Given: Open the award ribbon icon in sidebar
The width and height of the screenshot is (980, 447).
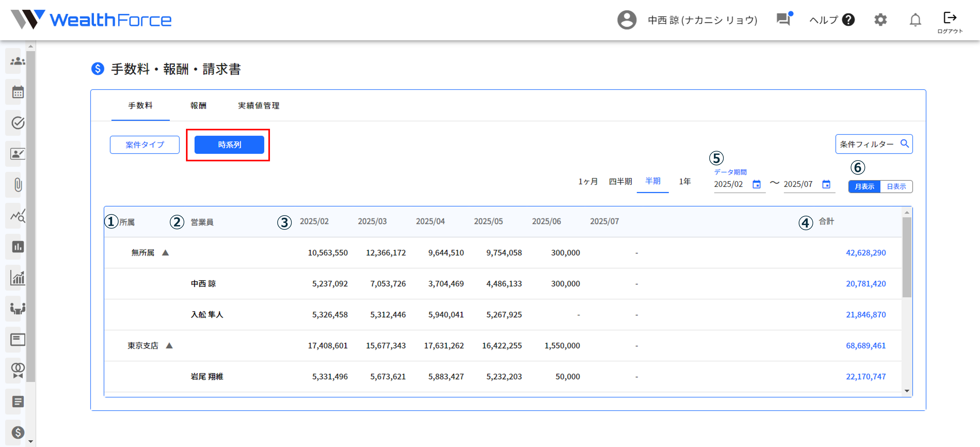Looking at the screenshot, I should coord(18,371).
